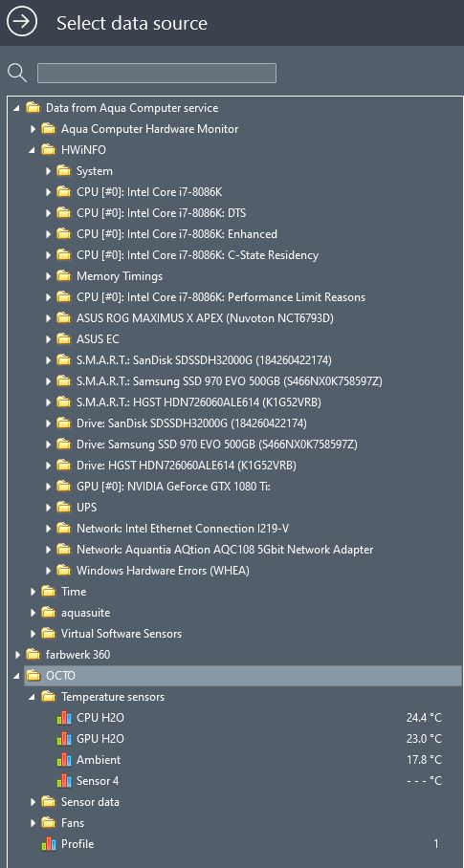The width and height of the screenshot is (464, 868).
Task: Expand the GPU NVIDIA GeForce GTX 1080 Ti node
Action: [x=49, y=487]
